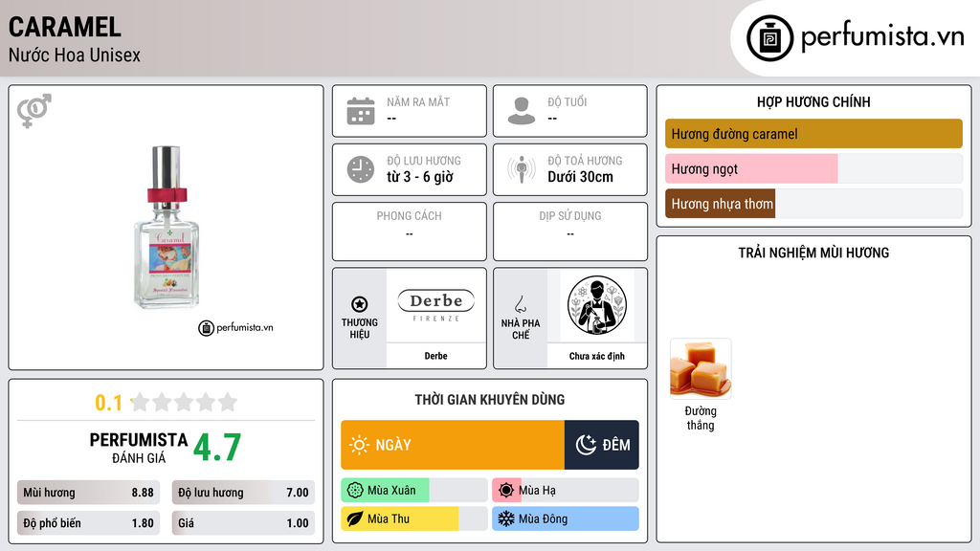980x551 pixels.
Task: Click the flower icon for Mùa Xuân
Action: (x=355, y=491)
